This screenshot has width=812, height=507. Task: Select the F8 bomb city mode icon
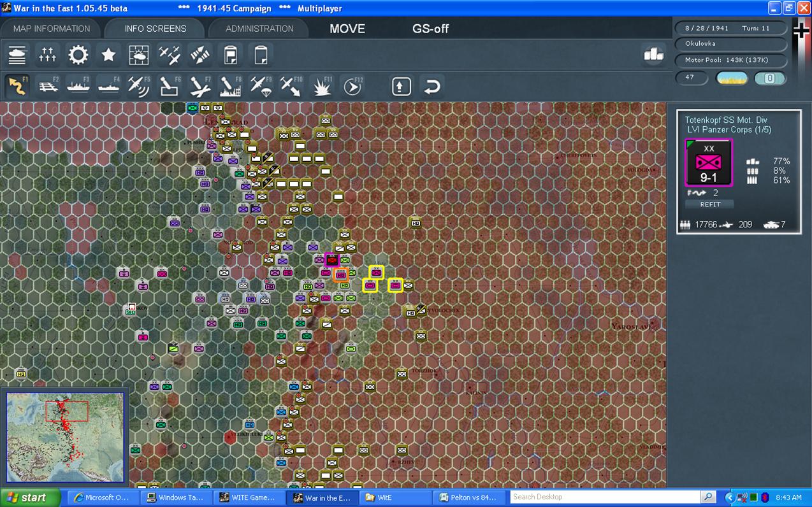point(231,85)
